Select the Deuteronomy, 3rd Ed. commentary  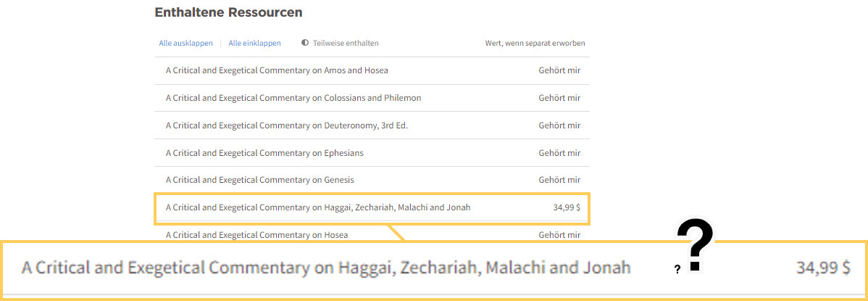pos(286,125)
